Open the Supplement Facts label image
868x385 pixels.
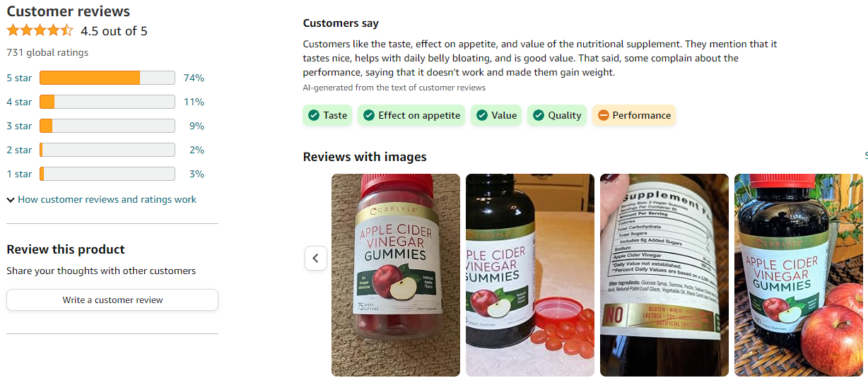click(x=664, y=275)
